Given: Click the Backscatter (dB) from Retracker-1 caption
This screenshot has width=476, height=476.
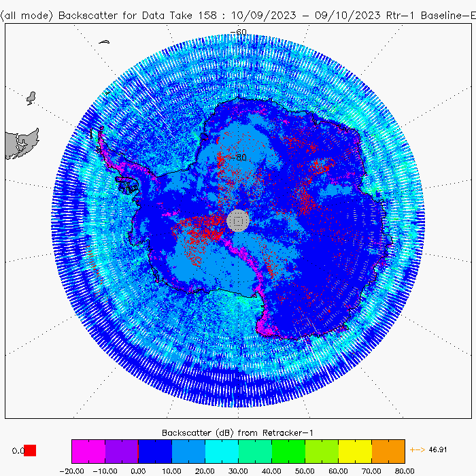Looking at the screenshot, I should click(237, 432).
